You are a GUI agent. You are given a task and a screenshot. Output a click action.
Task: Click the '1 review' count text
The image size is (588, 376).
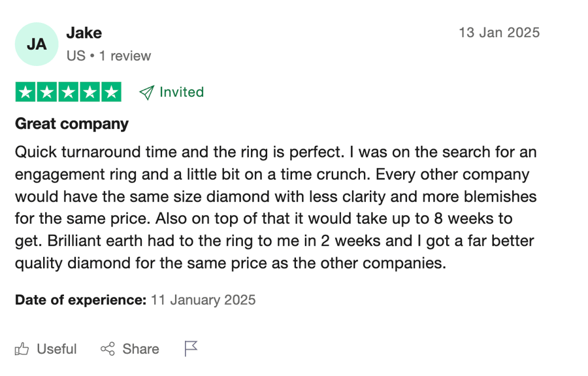click(125, 56)
